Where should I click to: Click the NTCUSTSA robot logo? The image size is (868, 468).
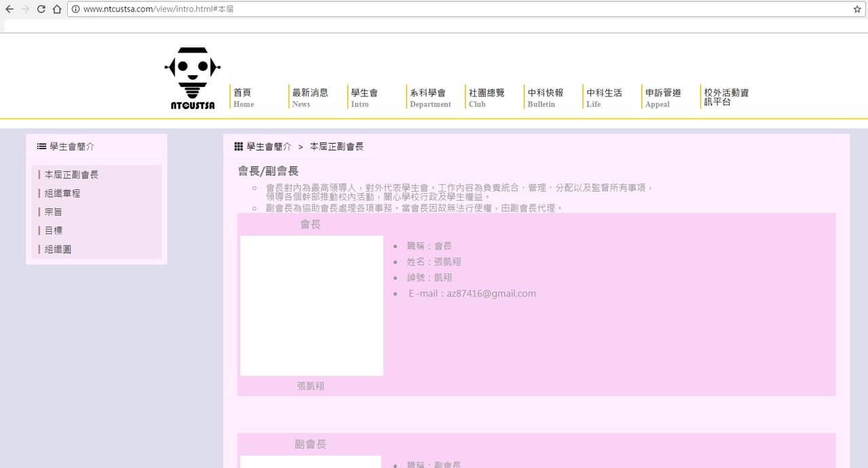193,78
